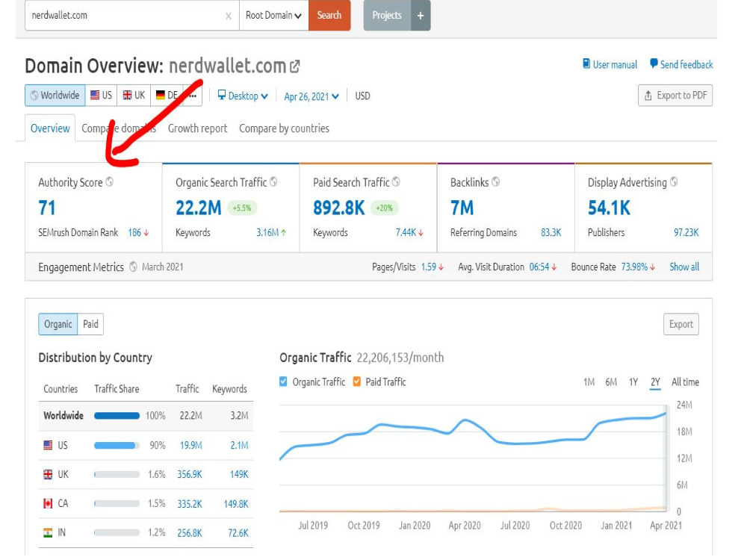This screenshot has height=560, width=747.
Task: Click Paid Search Traffic value 892.8K
Action: 338,208
